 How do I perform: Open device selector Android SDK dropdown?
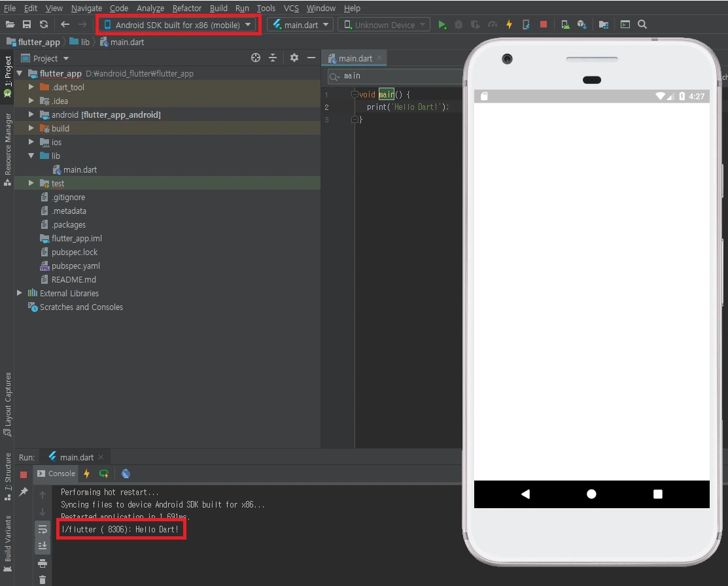click(x=178, y=25)
